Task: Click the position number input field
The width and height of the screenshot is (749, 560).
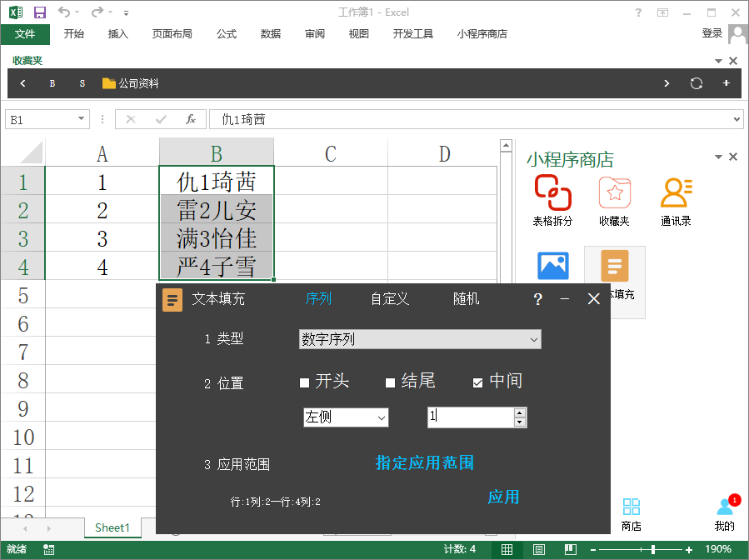Action: [471, 417]
